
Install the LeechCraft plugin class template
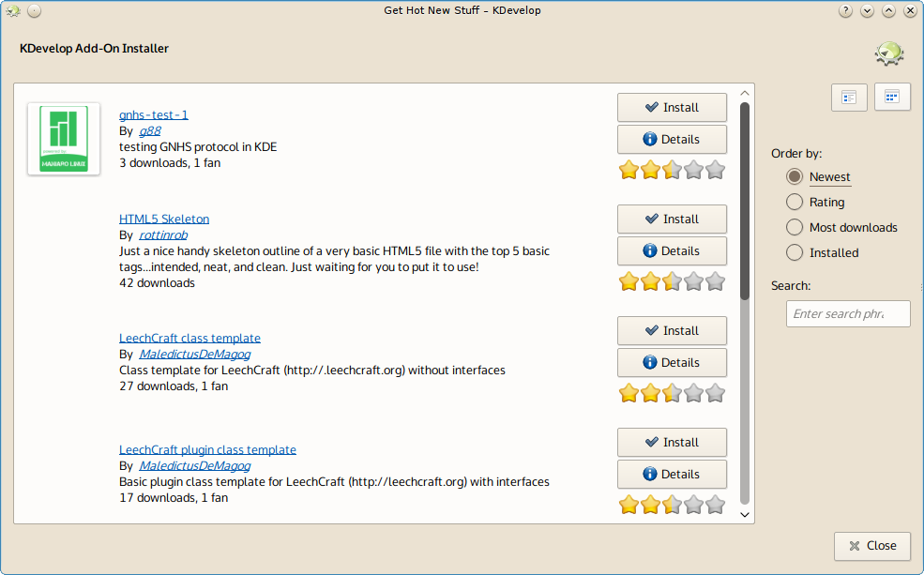click(x=672, y=443)
